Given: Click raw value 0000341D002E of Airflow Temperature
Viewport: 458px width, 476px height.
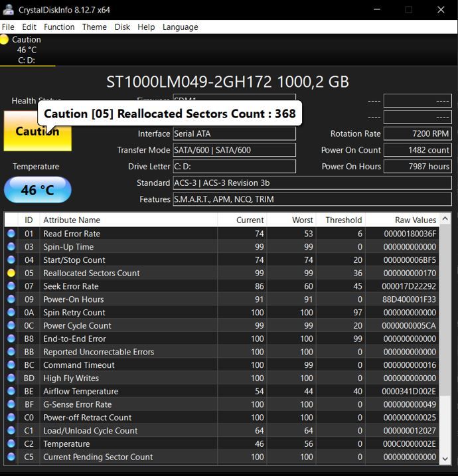Looking at the screenshot, I should [x=409, y=391].
